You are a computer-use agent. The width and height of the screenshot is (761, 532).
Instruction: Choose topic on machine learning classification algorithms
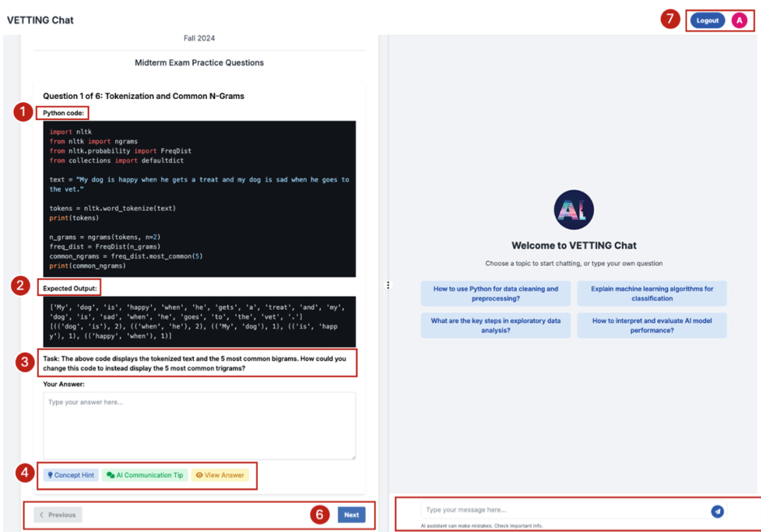click(x=651, y=294)
